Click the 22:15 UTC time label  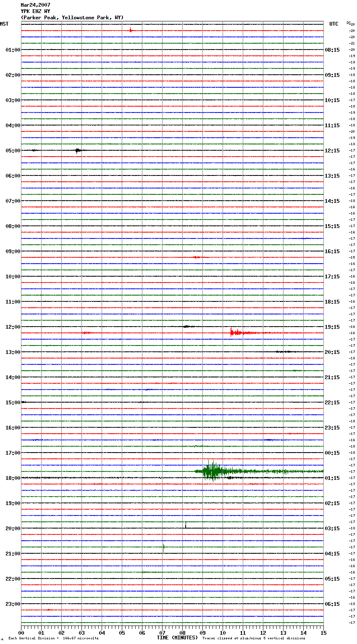(332, 403)
